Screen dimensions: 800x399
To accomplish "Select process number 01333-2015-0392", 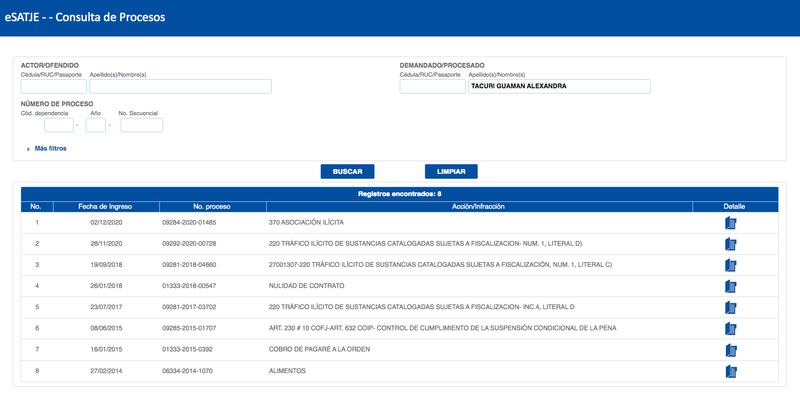I will pyautogui.click(x=187, y=350).
